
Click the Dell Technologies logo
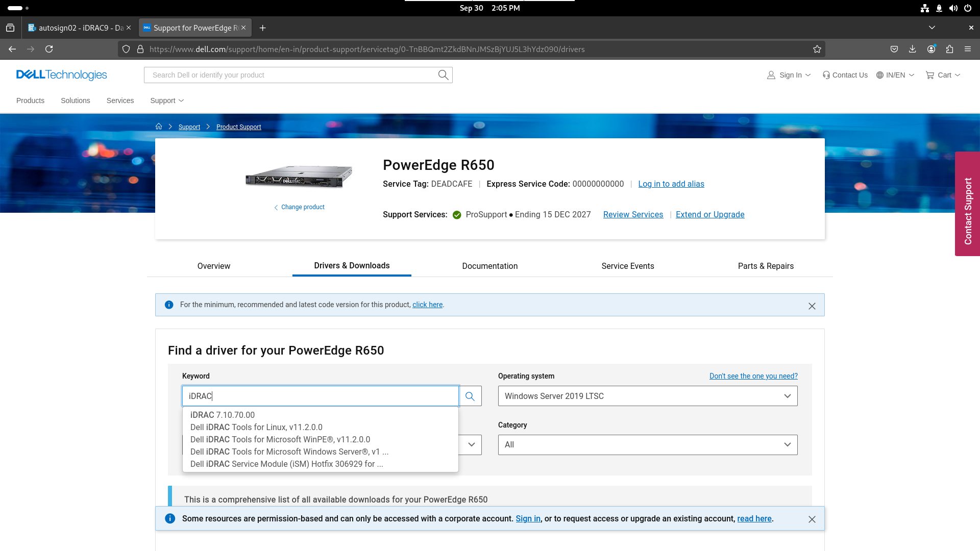click(61, 75)
